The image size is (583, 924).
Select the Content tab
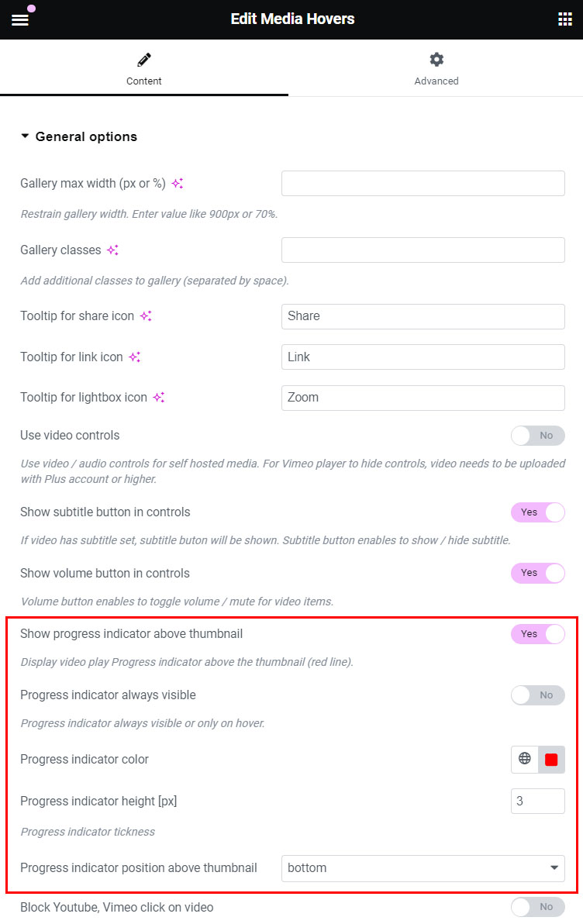(144, 69)
